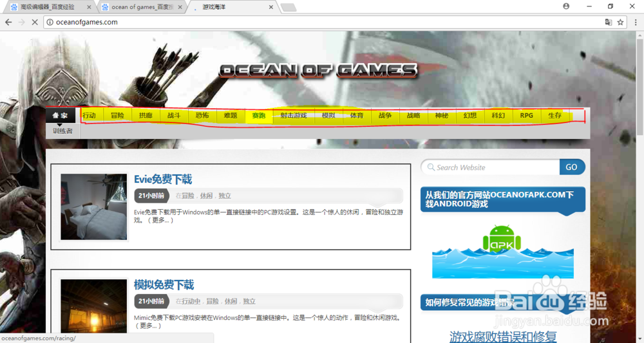
Task: Open the 恐怖 category
Action: pos(202,116)
